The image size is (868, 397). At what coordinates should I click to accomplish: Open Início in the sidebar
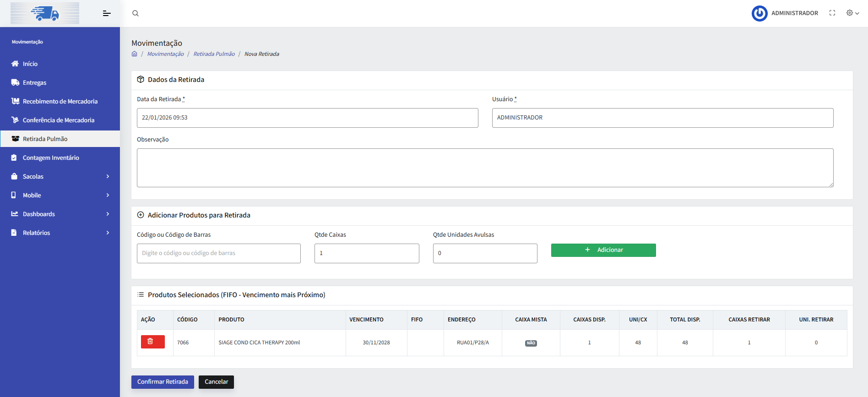(x=60, y=64)
